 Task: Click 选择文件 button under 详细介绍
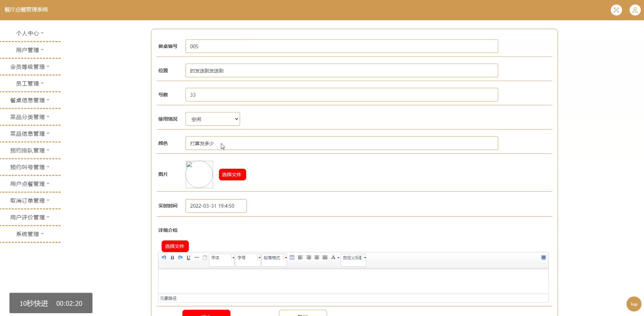tap(175, 246)
